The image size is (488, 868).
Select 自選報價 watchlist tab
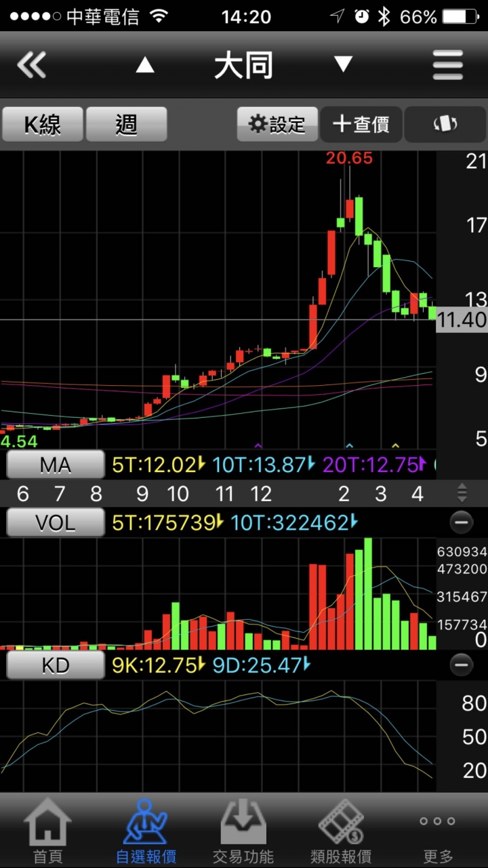point(146,831)
